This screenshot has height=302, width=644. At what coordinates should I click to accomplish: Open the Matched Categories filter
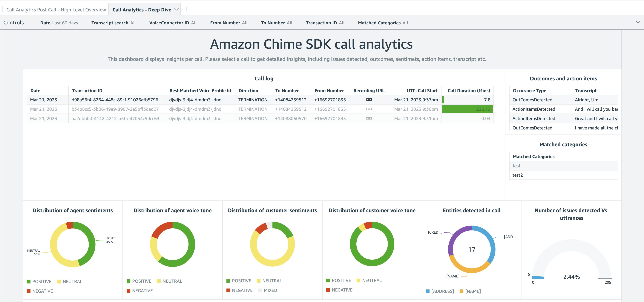click(x=383, y=22)
